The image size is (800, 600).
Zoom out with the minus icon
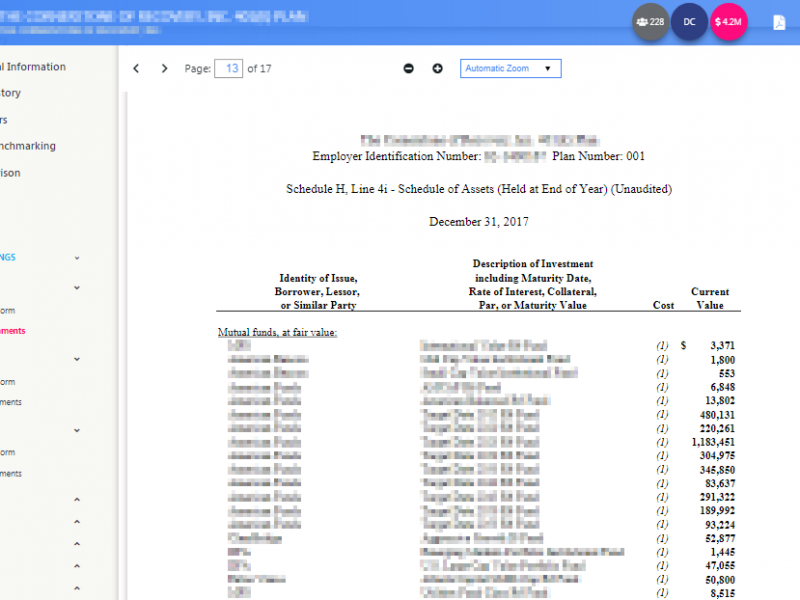(x=408, y=69)
